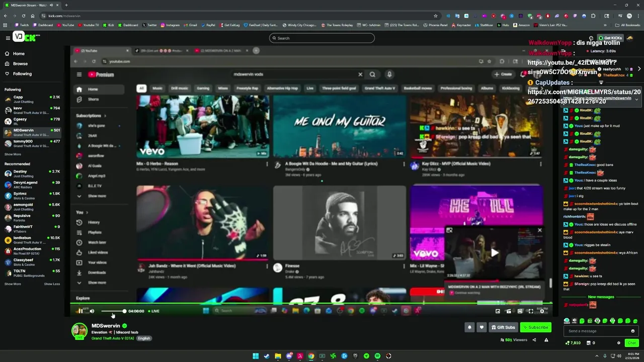Open File Explorer from taskbar
Screen dimensions: 644x362
[x=278, y=356]
